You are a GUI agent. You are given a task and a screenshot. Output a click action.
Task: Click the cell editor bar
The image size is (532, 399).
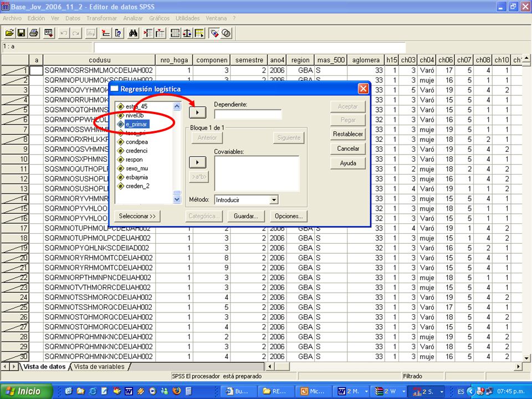(x=250, y=47)
